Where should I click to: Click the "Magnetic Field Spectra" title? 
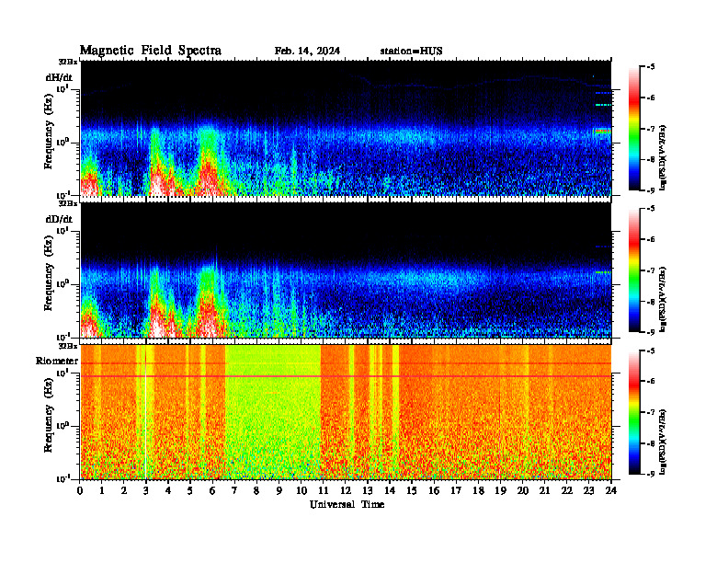151,51
